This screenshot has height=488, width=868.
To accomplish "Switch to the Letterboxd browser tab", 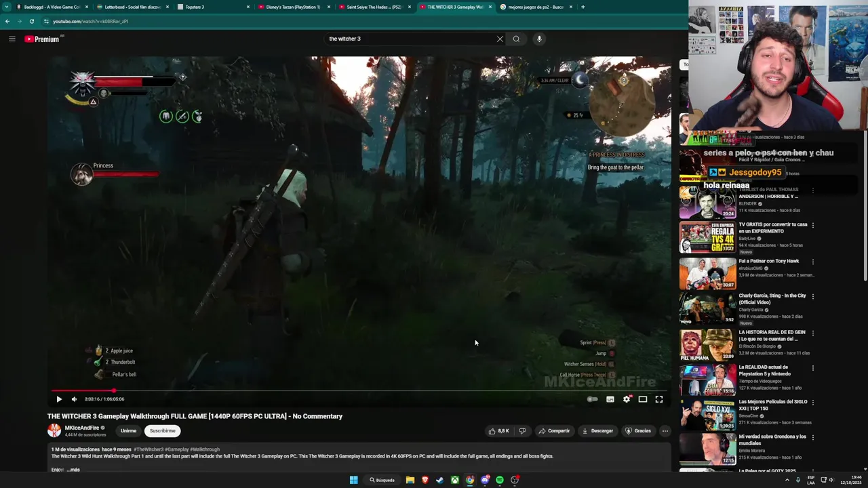I will [132, 7].
